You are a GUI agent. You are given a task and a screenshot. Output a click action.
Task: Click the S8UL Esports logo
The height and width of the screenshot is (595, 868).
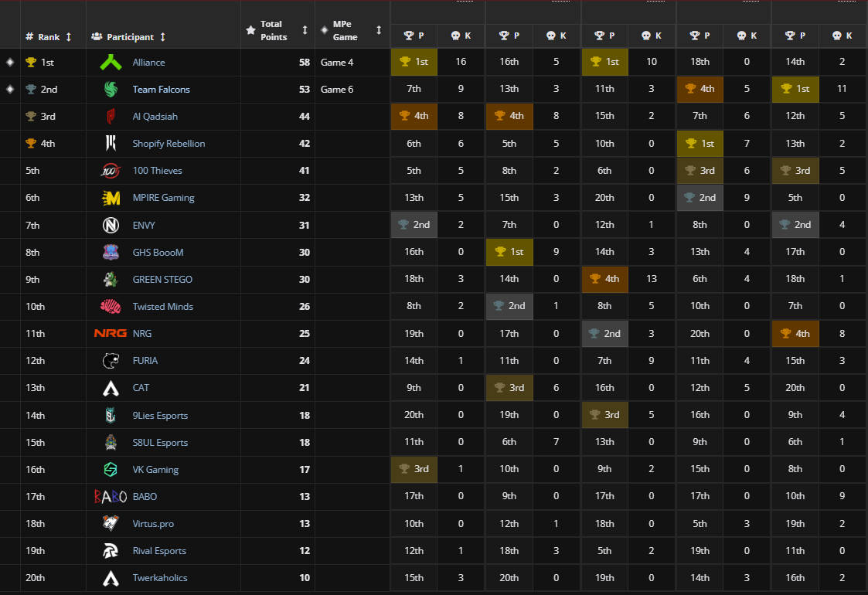pyautogui.click(x=111, y=442)
